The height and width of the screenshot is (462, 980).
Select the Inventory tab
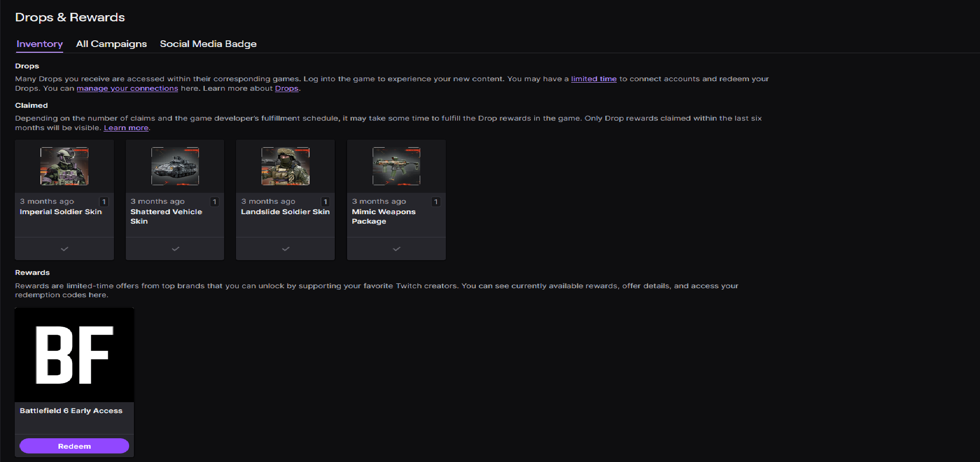click(39, 44)
